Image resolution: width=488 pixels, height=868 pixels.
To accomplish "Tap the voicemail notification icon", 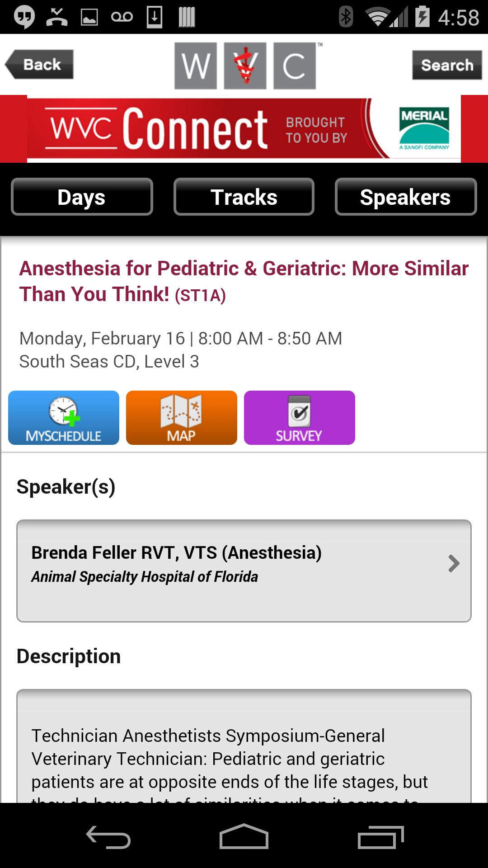I will 122,17.
